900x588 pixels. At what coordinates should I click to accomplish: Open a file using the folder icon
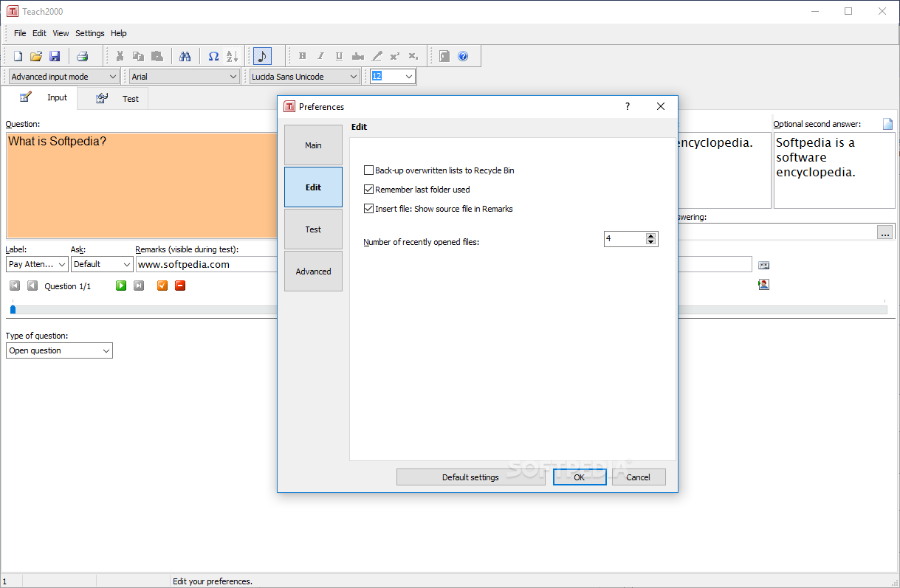coord(36,56)
